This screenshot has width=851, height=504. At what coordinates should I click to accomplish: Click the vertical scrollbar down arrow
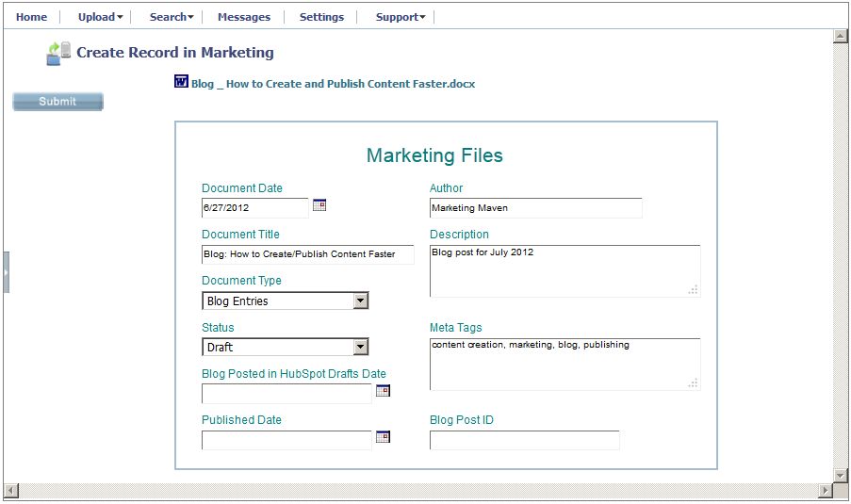point(840,476)
